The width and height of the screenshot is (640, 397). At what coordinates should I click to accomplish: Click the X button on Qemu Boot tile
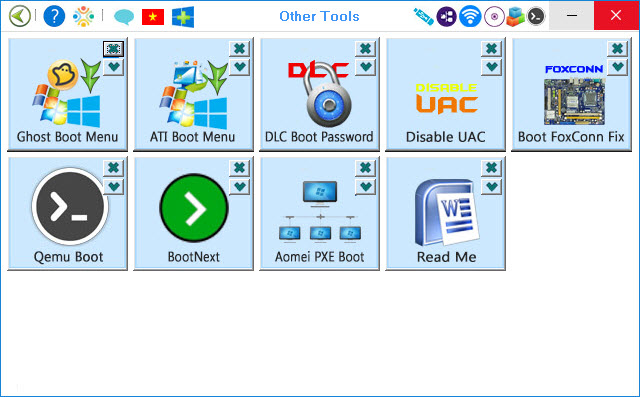[113, 168]
